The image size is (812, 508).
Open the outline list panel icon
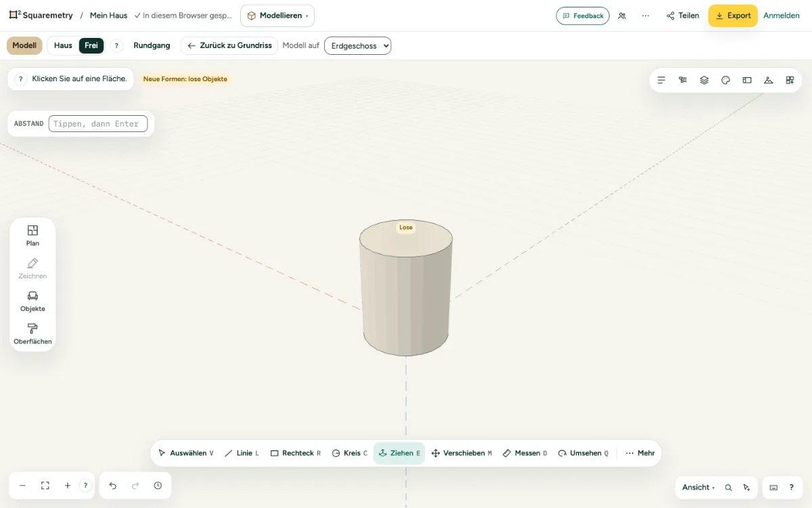[x=662, y=80]
